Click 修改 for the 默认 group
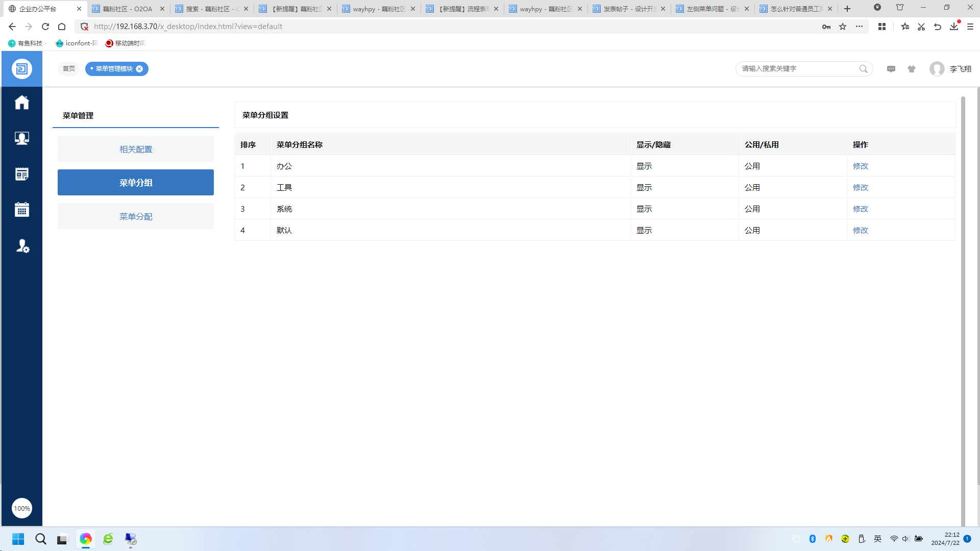980x551 pixels. click(x=860, y=230)
